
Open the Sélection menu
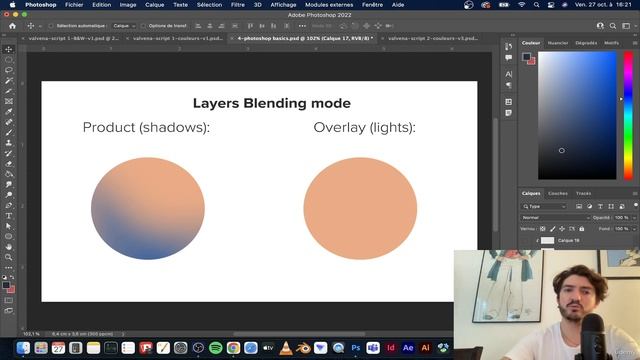[x=209, y=5]
